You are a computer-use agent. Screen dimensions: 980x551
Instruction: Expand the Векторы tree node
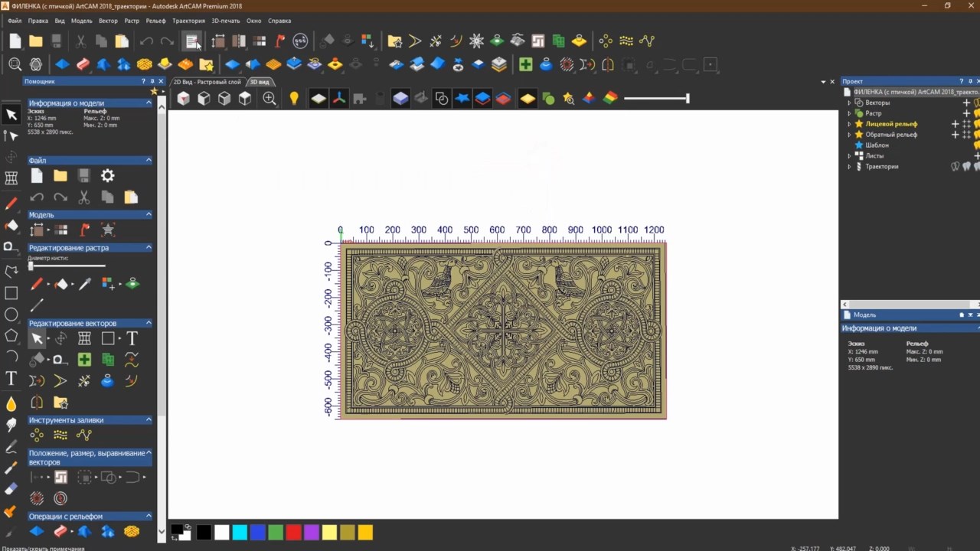[849, 103]
